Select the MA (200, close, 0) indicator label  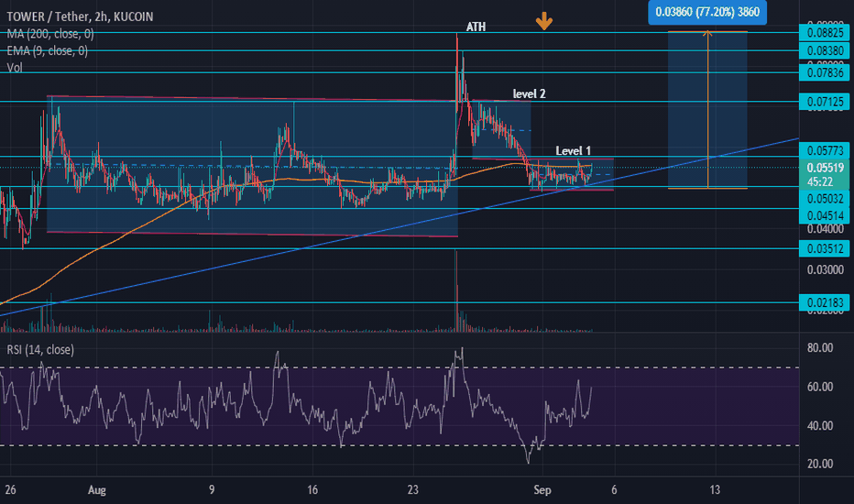[50, 34]
